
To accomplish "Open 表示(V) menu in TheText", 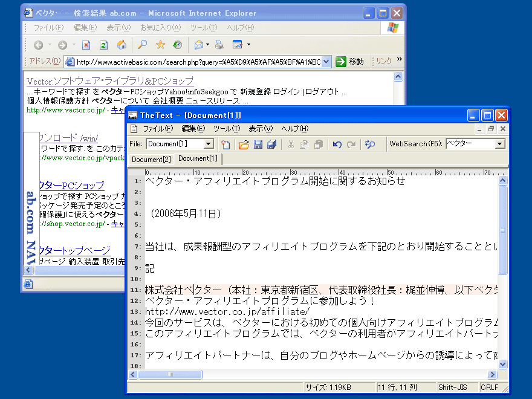I will click(x=261, y=129).
